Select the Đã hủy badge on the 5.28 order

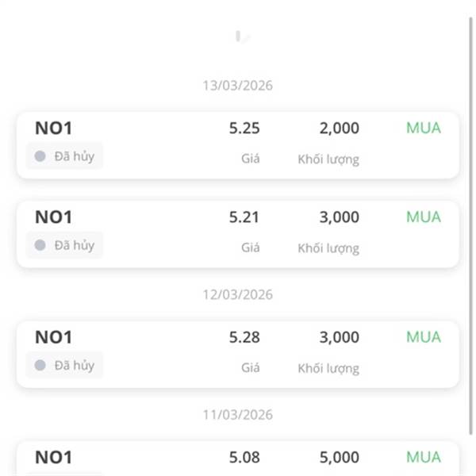pyautogui.click(x=64, y=365)
